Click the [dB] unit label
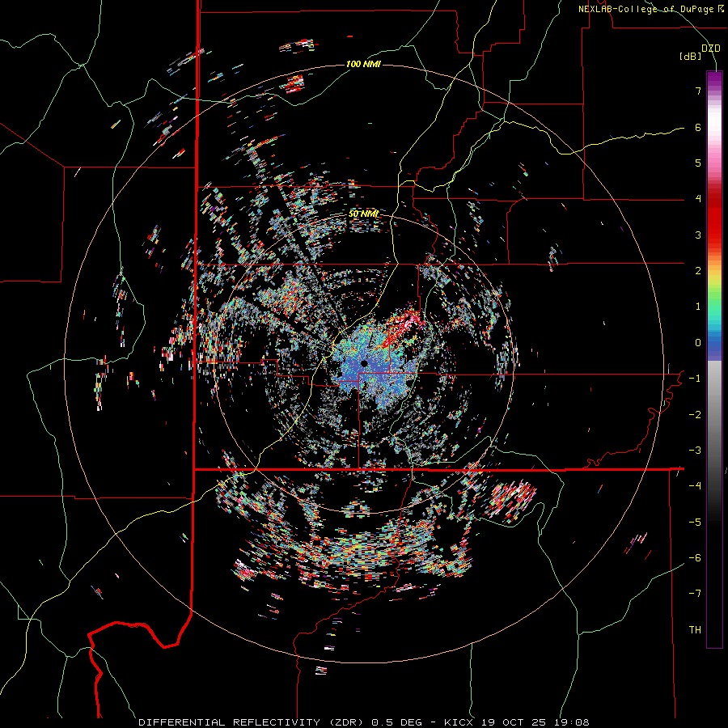The width and height of the screenshot is (728, 728). tap(691, 56)
